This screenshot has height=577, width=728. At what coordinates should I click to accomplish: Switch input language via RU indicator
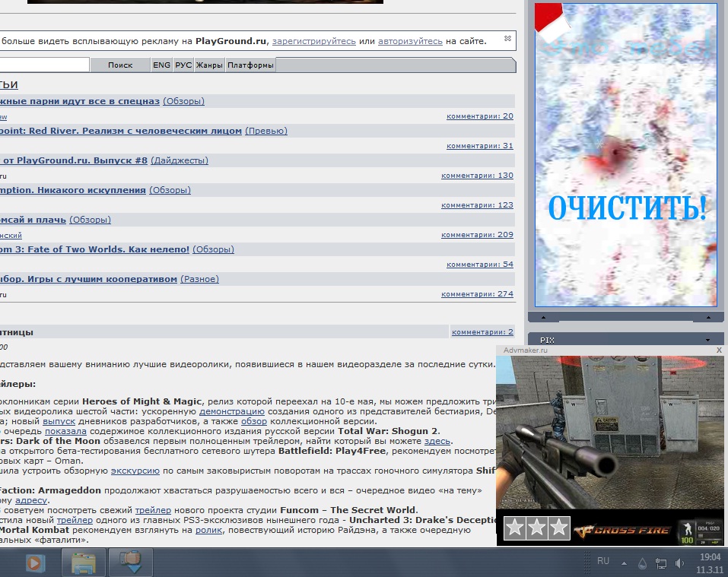(602, 561)
